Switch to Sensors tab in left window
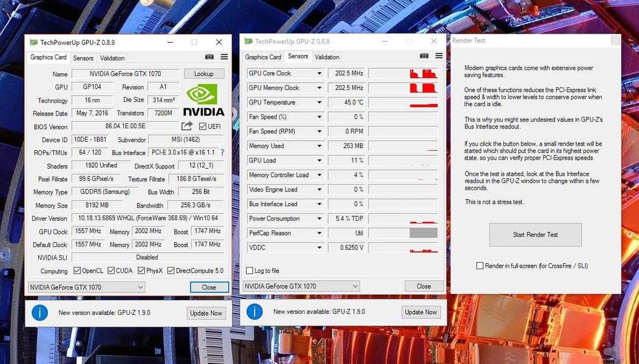Image resolution: width=639 pixels, height=364 pixels. click(83, 58)
